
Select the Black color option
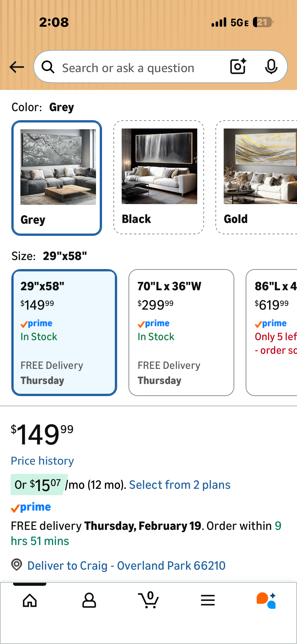tap(159, 177)
